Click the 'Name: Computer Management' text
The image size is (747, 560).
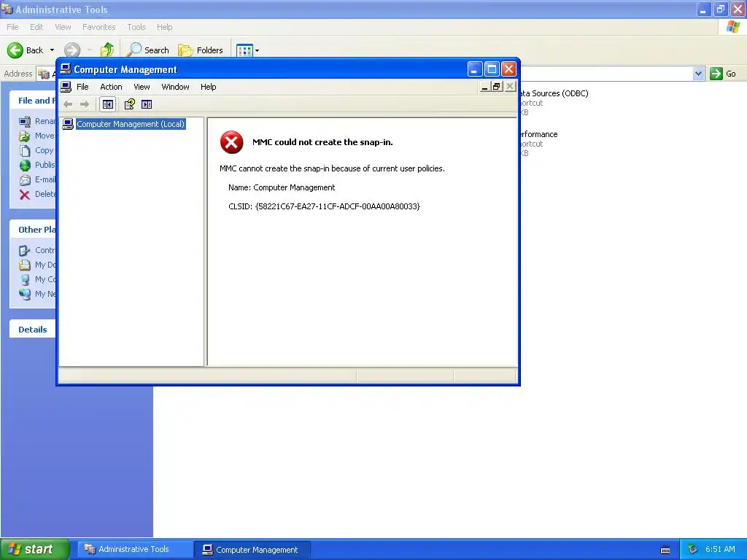281,187
